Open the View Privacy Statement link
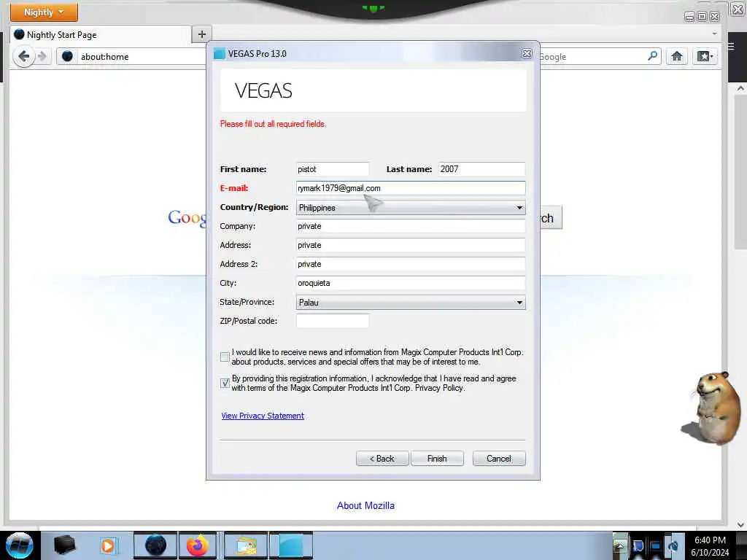 coord(263,416)
